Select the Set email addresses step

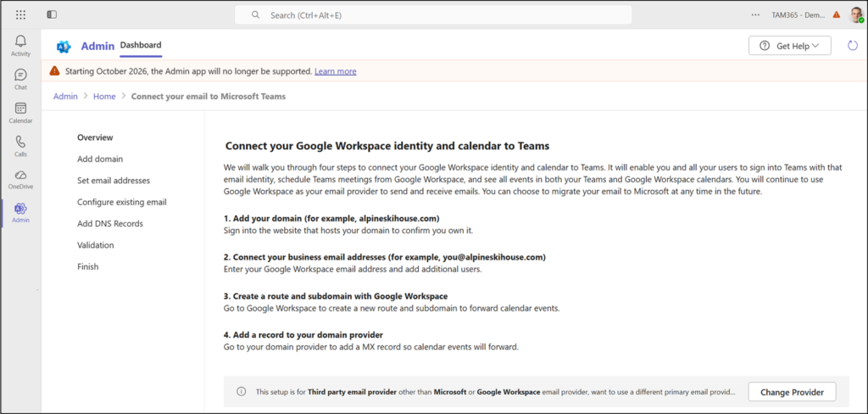coord(114,181)
